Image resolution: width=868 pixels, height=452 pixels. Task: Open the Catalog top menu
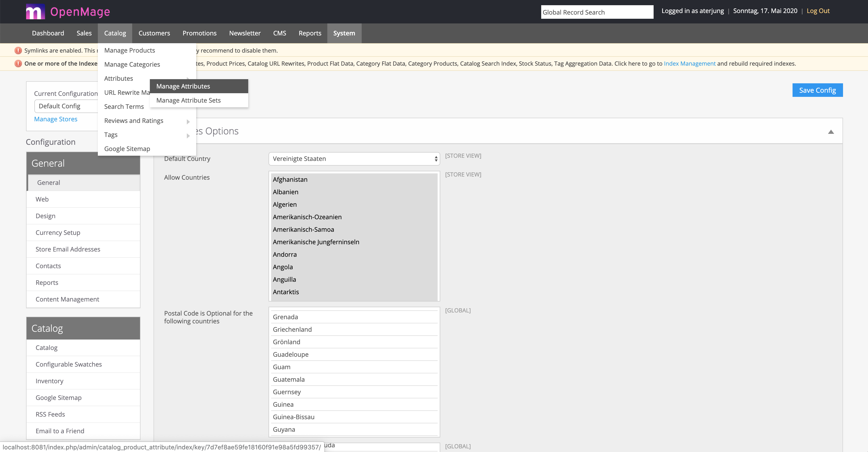point(115,33)
